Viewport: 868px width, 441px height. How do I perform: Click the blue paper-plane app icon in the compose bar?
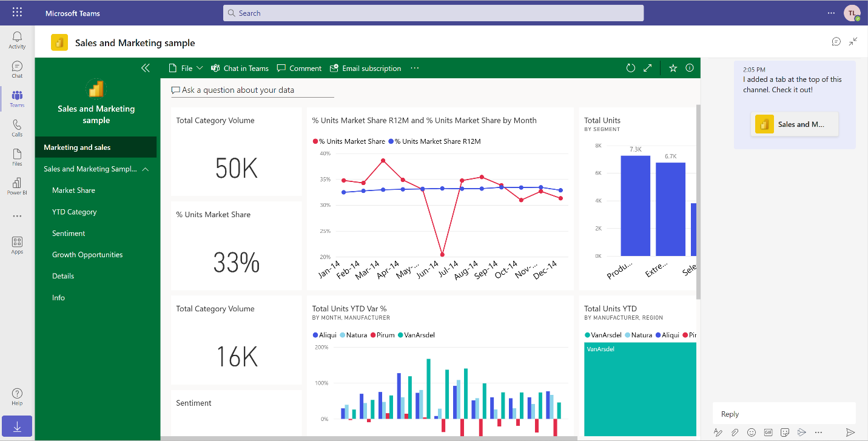click(x=802, y=432)
